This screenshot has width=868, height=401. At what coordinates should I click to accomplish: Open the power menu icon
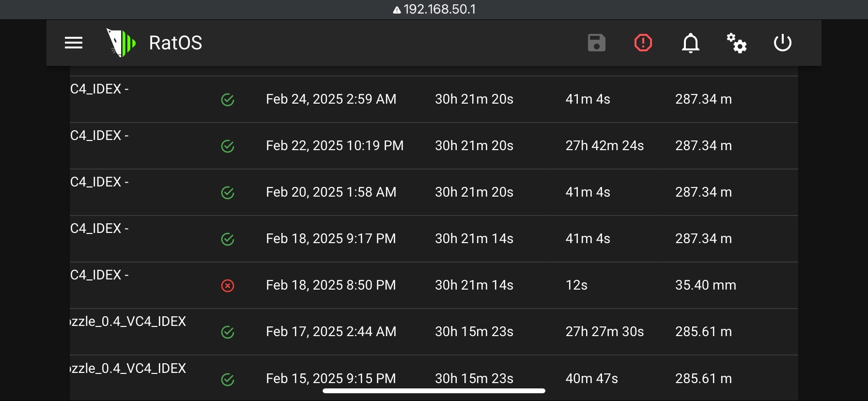click(x=782, y=43)
